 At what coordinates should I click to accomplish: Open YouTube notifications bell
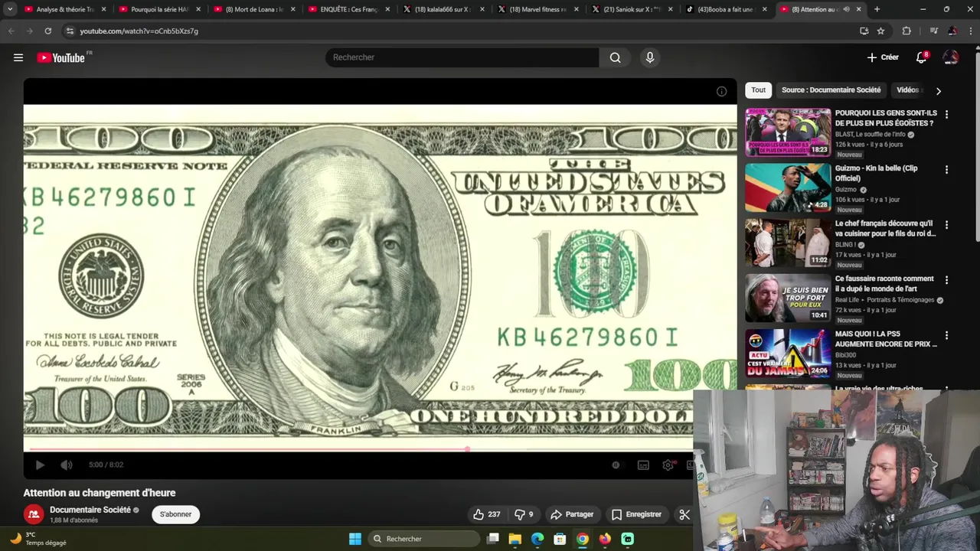[x=922, y=57]
